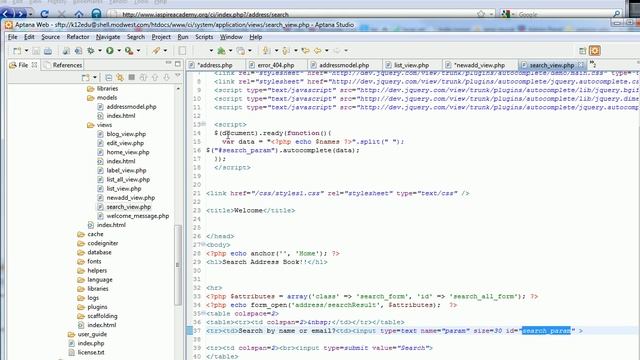The height and width of the screenshot is (360, 640).
Task: Click the rocket icon in the toolbar
Action: (x=156, y=51)
